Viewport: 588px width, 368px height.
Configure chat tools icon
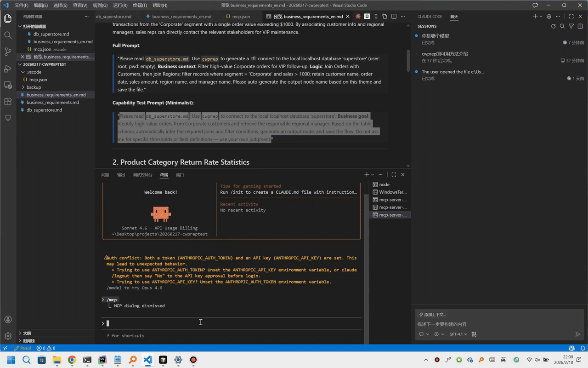(474, 334)
